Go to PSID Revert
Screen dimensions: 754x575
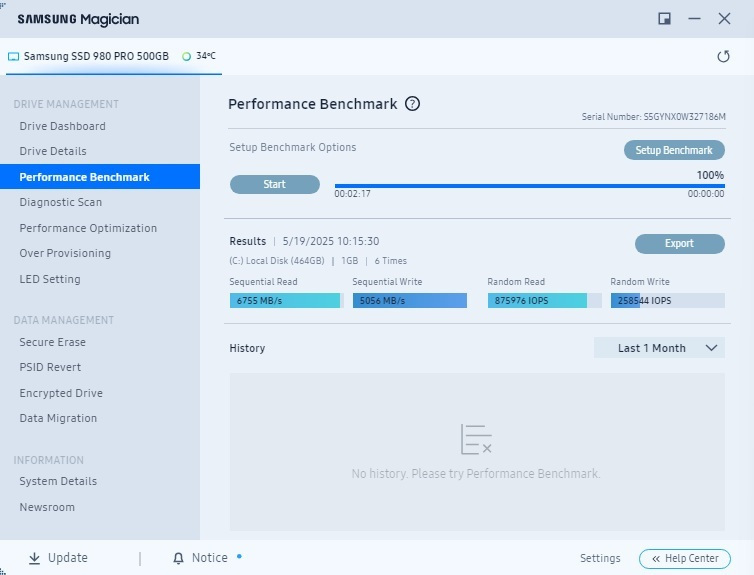point(50,367)
